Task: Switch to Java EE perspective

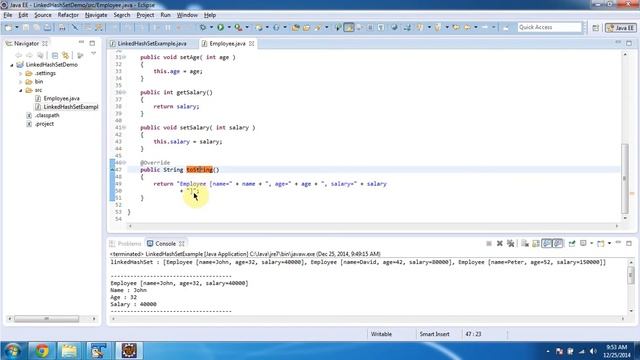Action: [x=620, y=28]
